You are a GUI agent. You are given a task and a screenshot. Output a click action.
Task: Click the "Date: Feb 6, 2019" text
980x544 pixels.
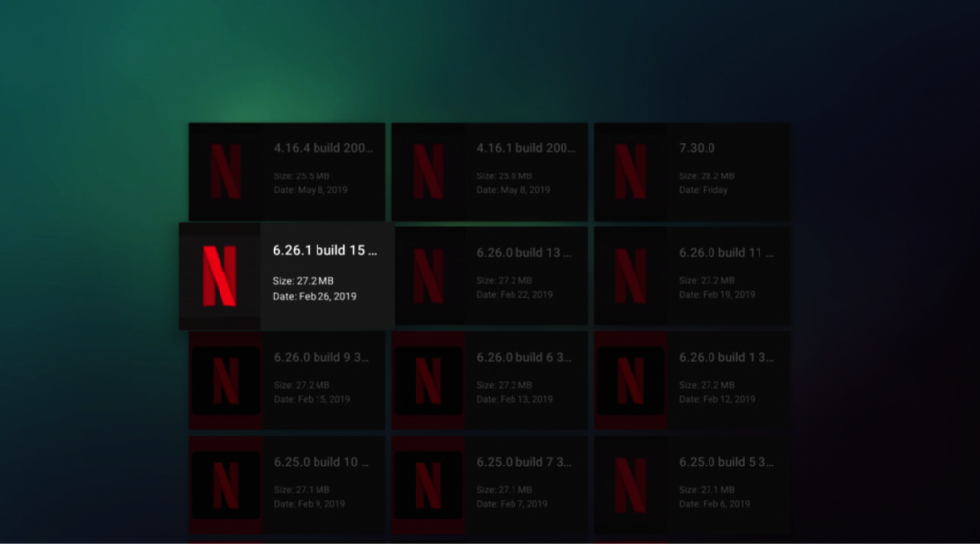point(714,504)
